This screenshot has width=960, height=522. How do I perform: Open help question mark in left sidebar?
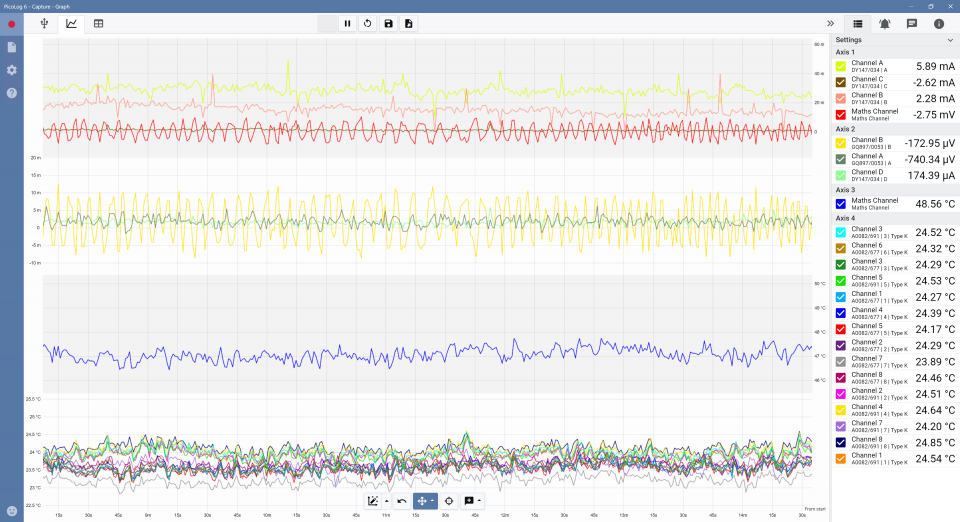[x=12, y=93]
